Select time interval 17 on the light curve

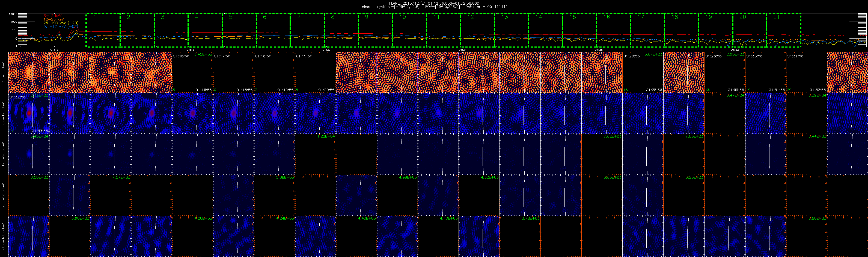tap(648, 30)
